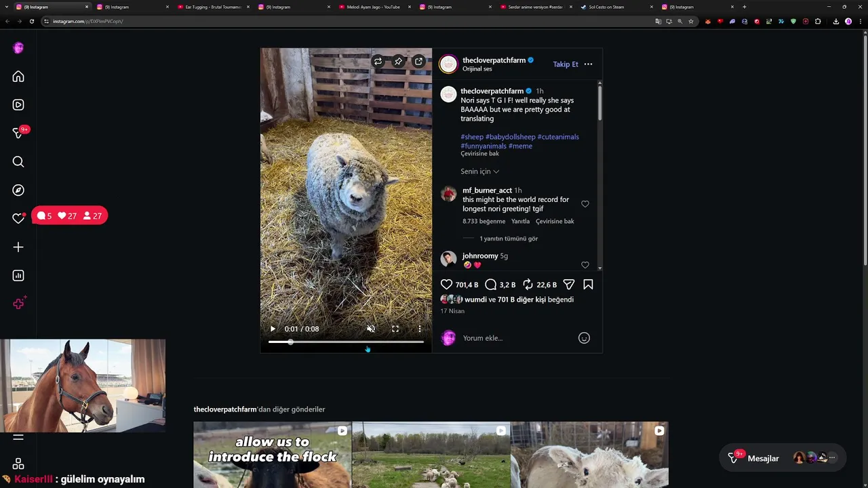This screenshot has height=488, width=868.
Task: Expand the Senin için comment sort dropdown
Action: click(x=480, y=171)
